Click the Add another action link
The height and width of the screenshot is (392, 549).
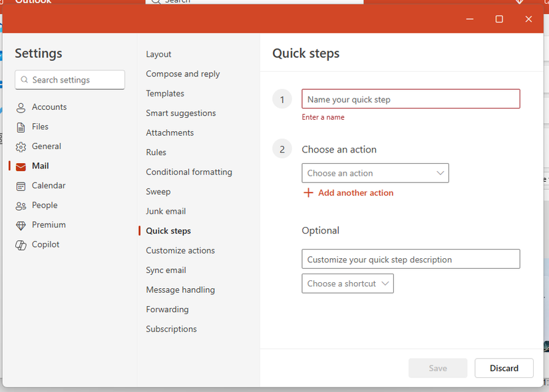point(355,193)
